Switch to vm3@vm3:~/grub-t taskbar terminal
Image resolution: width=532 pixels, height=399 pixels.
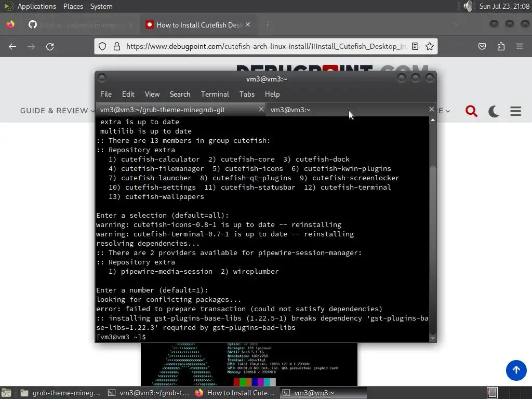tap(149, 393)
